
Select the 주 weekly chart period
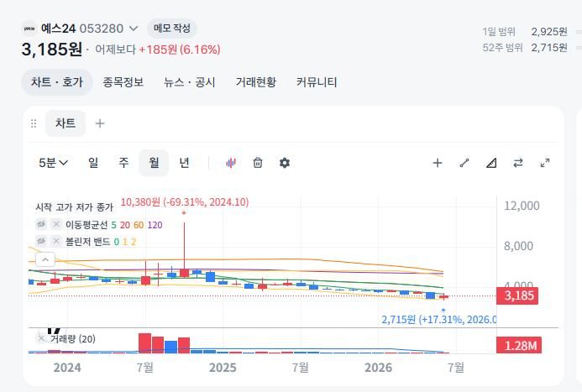123,163
